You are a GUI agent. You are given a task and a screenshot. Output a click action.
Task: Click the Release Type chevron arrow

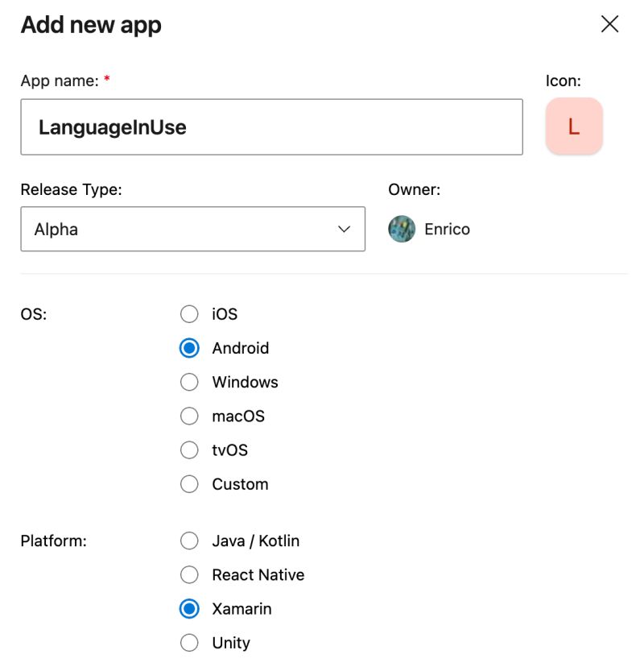345,229
